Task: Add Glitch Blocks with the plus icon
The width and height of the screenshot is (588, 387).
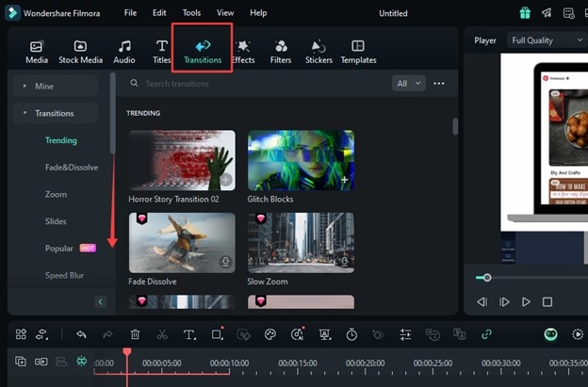Action: [x=345, y=180]
